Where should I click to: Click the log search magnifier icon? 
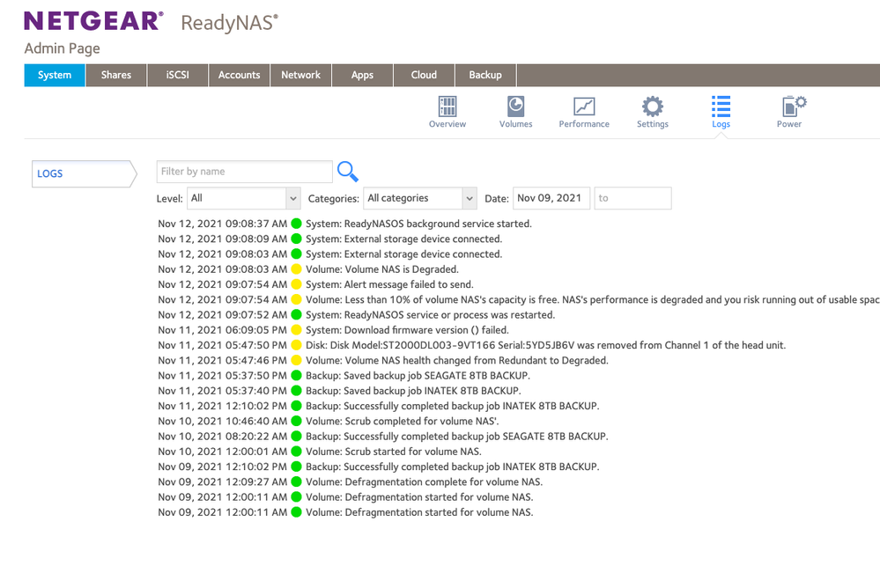tap(347, 172)
